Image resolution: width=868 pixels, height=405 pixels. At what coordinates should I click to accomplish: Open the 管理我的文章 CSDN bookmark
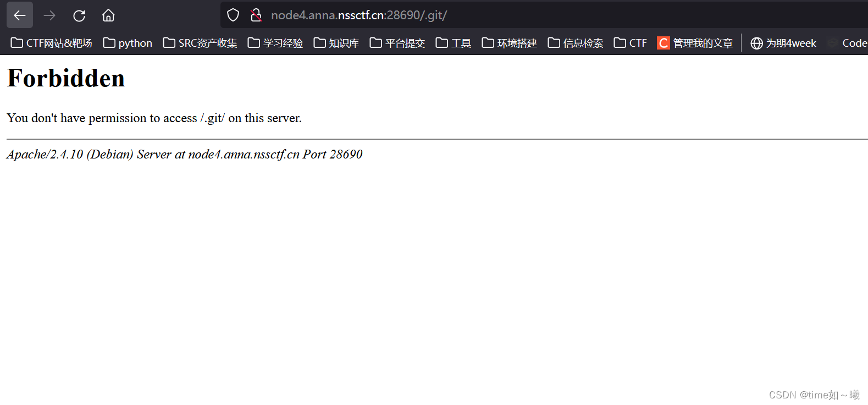pos(695,43)
